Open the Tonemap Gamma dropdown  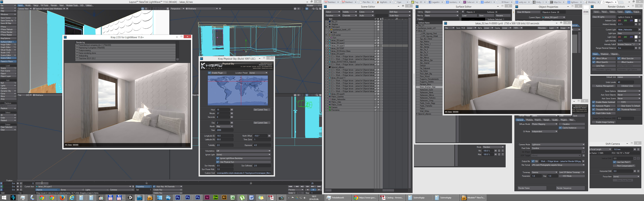point(544,172)
